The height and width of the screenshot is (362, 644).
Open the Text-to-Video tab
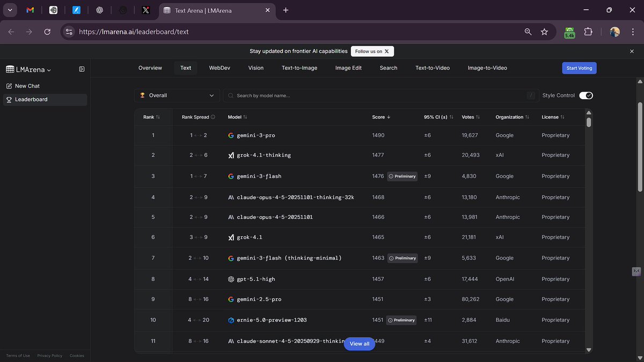tap(433, 68)
